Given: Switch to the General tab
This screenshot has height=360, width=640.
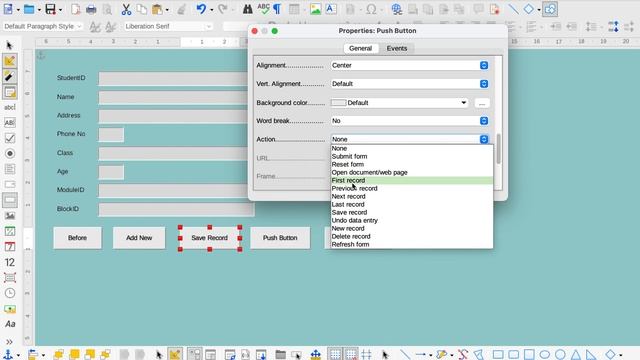Looking at the screenshot, I should 360,48.
